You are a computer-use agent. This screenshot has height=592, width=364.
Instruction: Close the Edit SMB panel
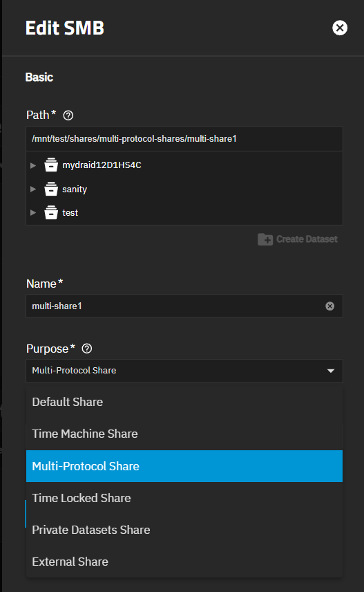(x=340, y=28)
